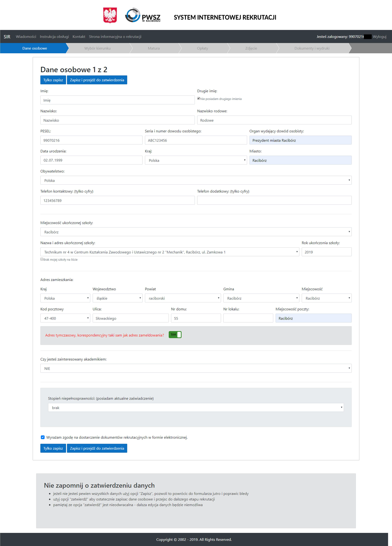Uncheck consent for electronic recruitment documents
Image resolution: width=392 pixels, height=546 pixels.
pyautogui.click(x=43, y=437)
